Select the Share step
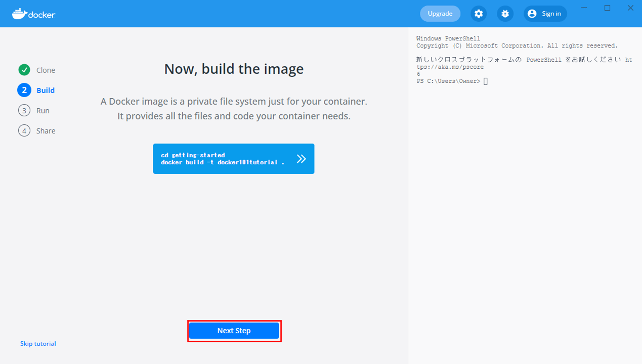Viewport: 642px width, 364px height. [37, 130]
